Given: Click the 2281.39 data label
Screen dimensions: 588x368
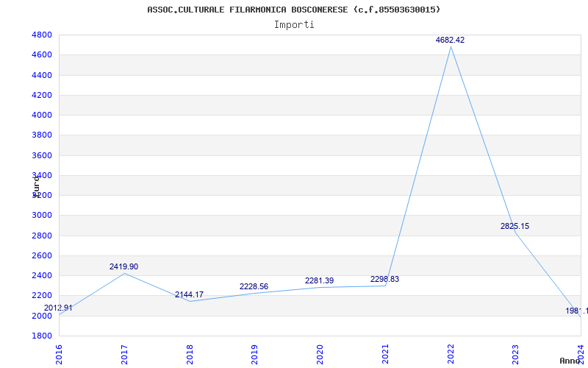Looking at the screenshot, I should coord(319,280).
